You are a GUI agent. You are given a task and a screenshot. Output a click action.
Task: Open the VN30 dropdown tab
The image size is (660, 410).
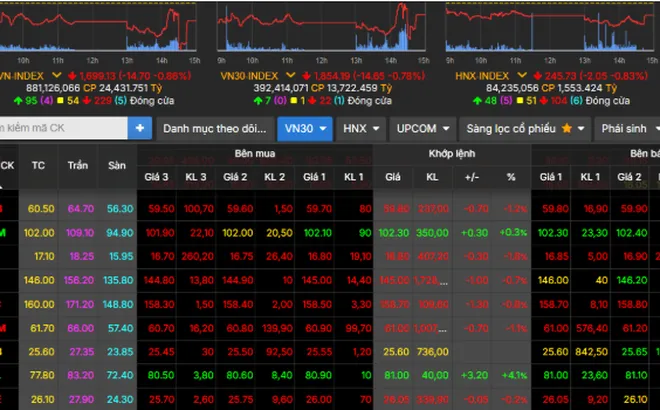pos(305,128)
